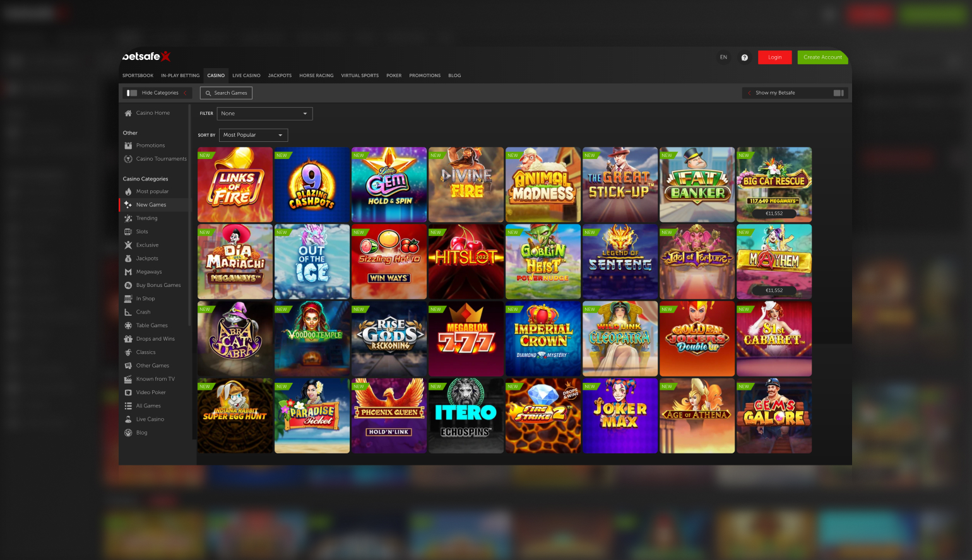Viewport: 972px width, 560px height.
Task: Click the Known from TV icon
Action: [128, 379]
